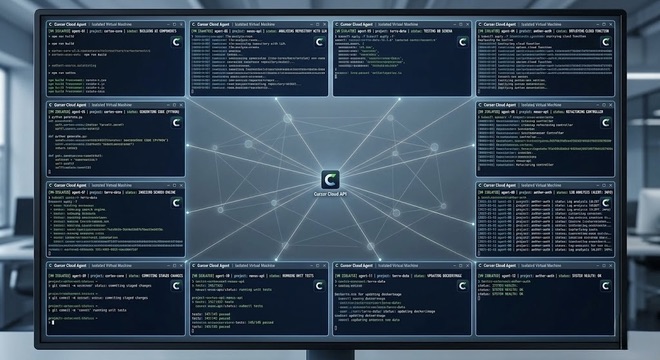Click project name 'nexus-api' in the refactoring controller window
Screen dimensions: 660x360
point(540,112)
